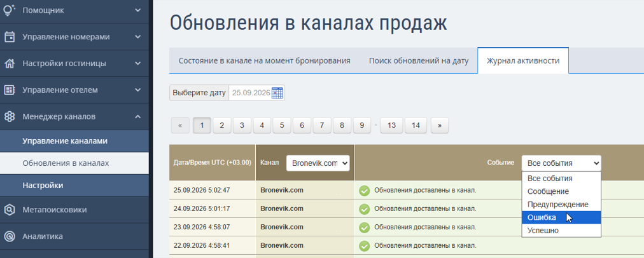The width and height of the screenshot is (644, 258).
Task: Choose Предупреждение in the event list
Action: click(561, 204)
